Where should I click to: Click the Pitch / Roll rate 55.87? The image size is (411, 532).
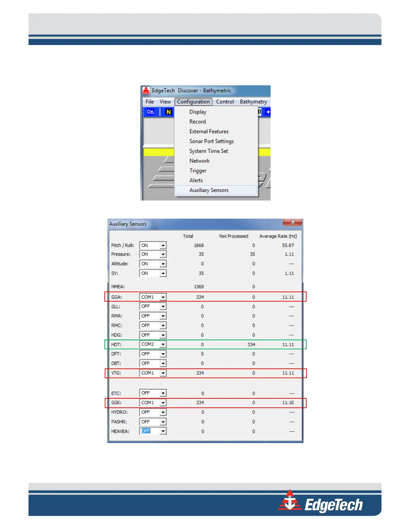point(288,246)
